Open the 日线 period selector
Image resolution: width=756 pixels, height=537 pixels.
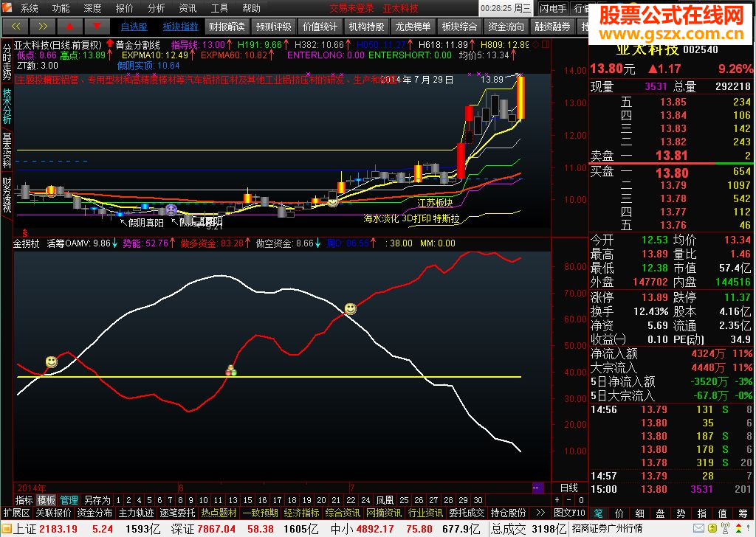(x=569, y=488)
